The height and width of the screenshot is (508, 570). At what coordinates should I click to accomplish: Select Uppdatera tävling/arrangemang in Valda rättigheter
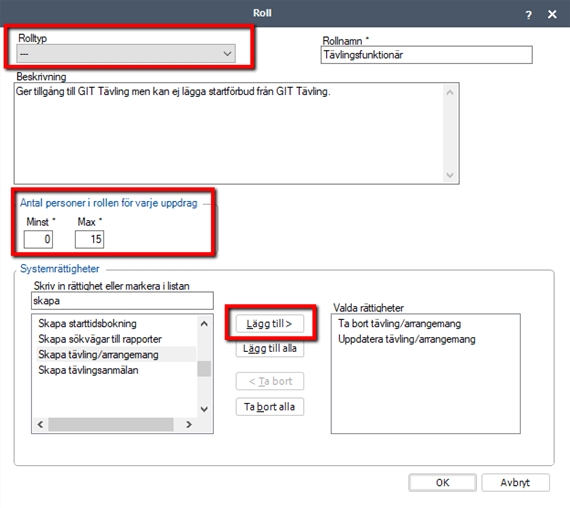(407, 339)
